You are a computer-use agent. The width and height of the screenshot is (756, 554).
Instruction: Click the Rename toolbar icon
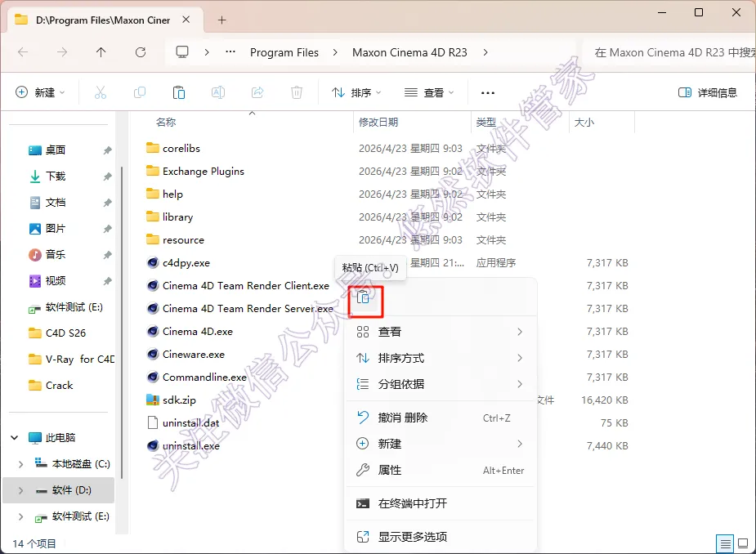click(x=218, y=92)
